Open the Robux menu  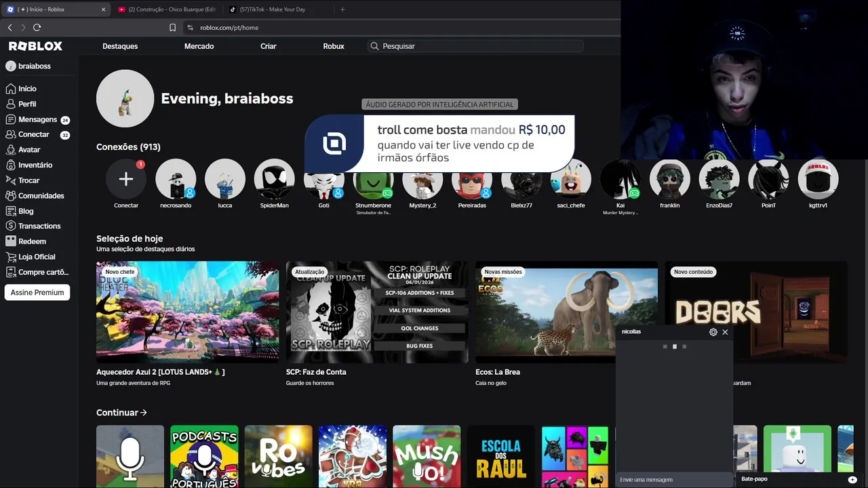pyautogui.click(x=334, y=46)
